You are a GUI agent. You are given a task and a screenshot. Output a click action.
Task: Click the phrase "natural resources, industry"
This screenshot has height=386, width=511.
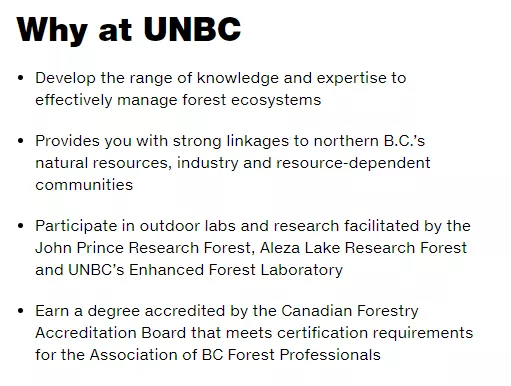point(137,163)
